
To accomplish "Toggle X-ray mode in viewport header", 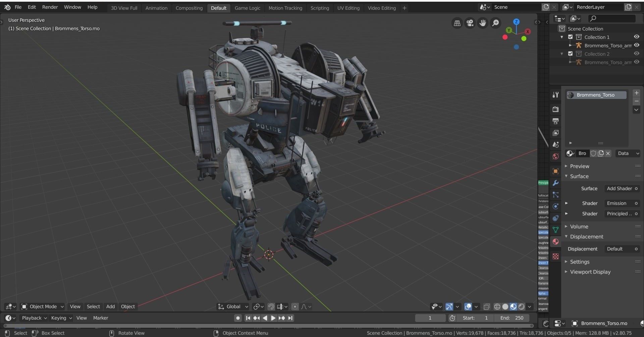I will pyautogui.click(x=487, y=306).
